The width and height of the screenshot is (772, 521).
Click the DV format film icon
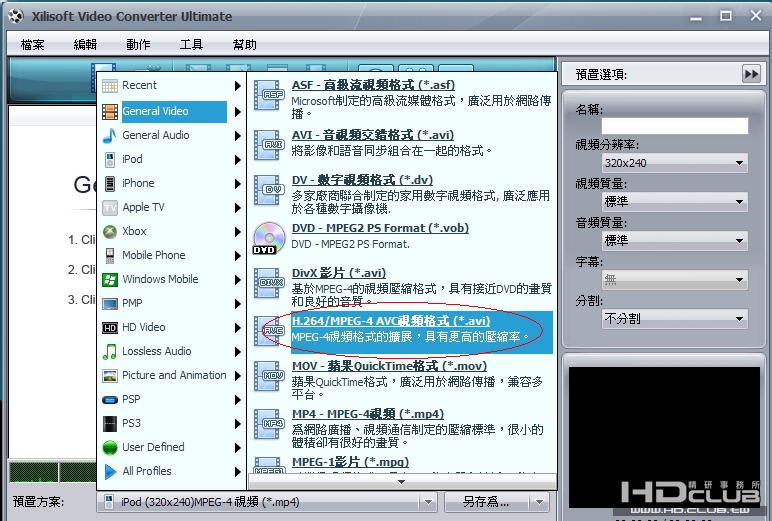269,190
